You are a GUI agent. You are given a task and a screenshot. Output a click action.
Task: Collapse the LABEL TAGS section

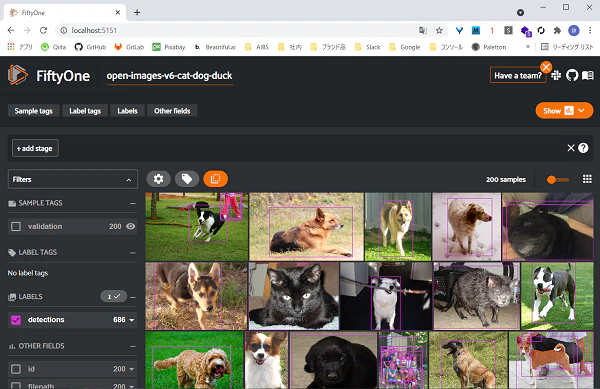(x=133, y=253)
